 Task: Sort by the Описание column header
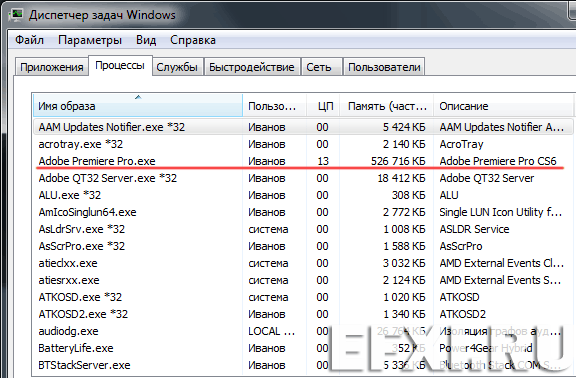point(503,106)
